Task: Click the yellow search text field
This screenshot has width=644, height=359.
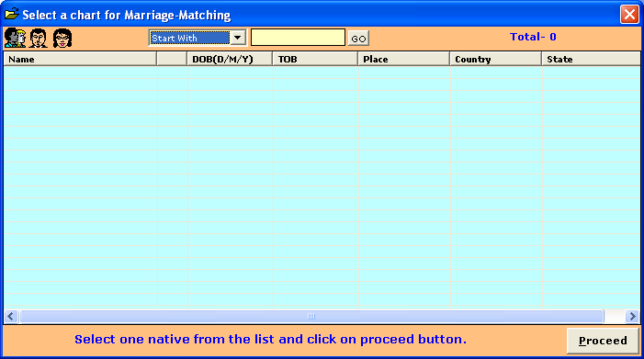Action: point(298,38)
